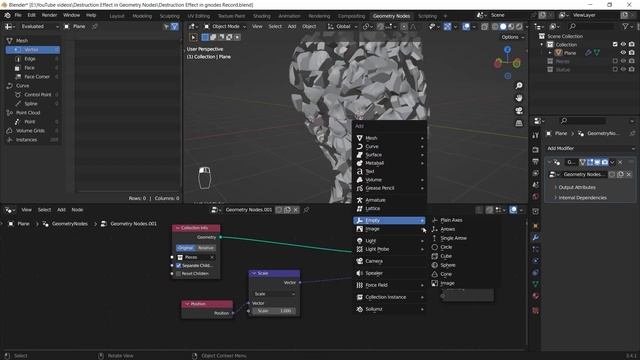The width and height of the screenshot is (640, 360).
Task: Choose Curve in the Add menu
Action: tap(389, 146)
